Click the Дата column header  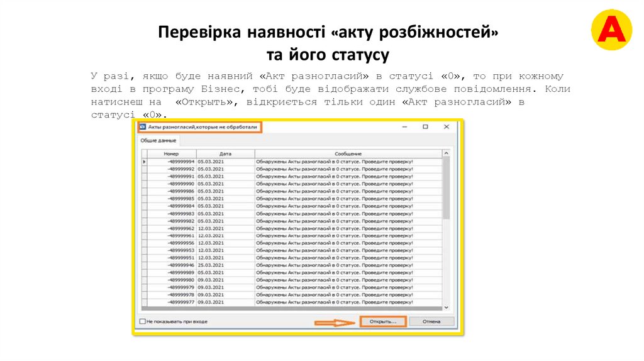coord(225,153)
